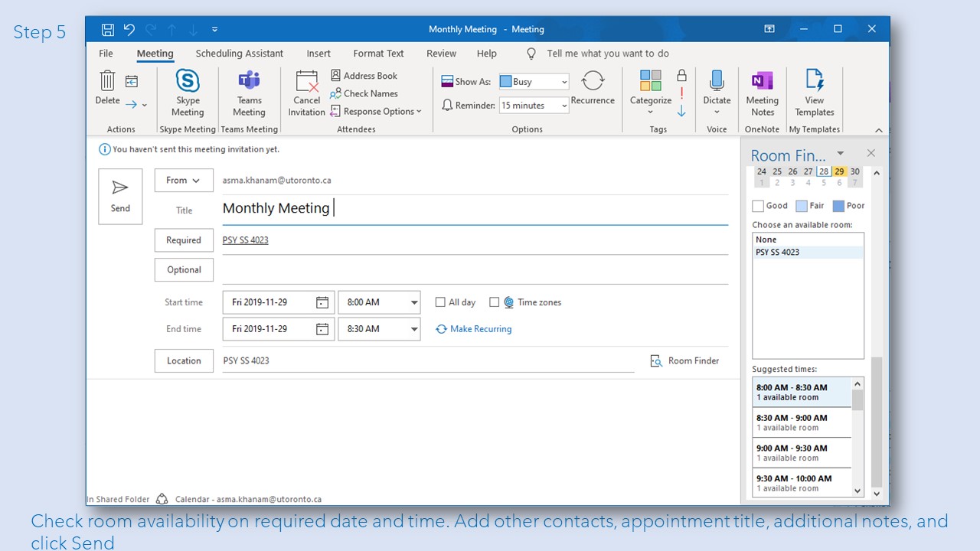980x551 pixels.
Task: Open the Insert tab
Action: (x=318, y=54)
